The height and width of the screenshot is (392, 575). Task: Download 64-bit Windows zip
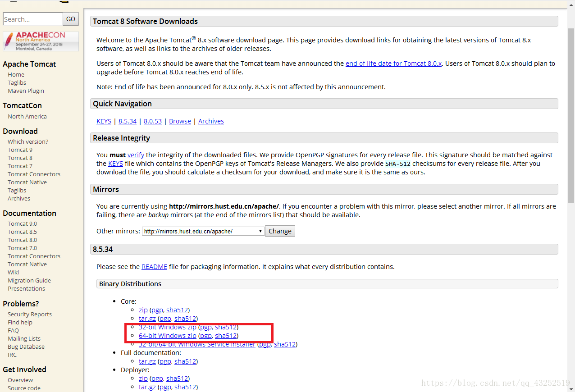tap(168, 336)
